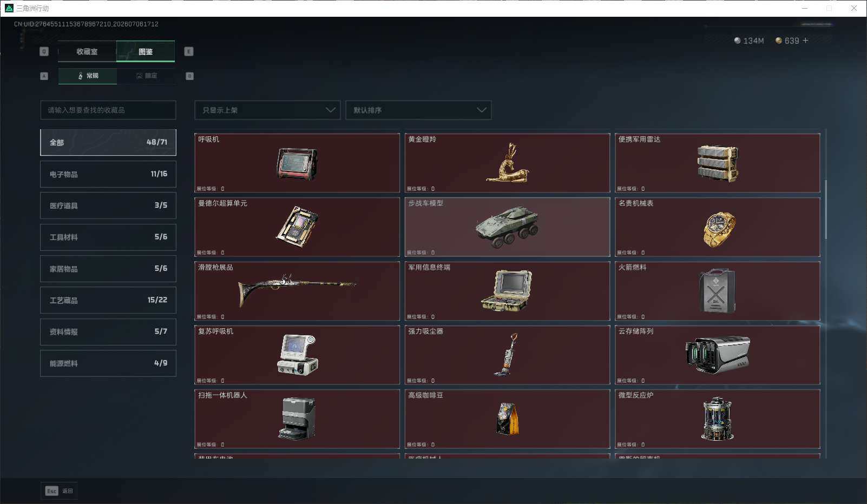Click the collectible search input field
The height and width of the screenshot is (504, 867).
point(108,110)
